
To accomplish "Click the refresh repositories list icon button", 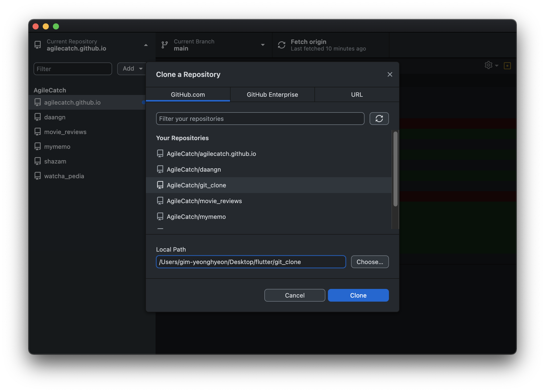I will 379,119.
